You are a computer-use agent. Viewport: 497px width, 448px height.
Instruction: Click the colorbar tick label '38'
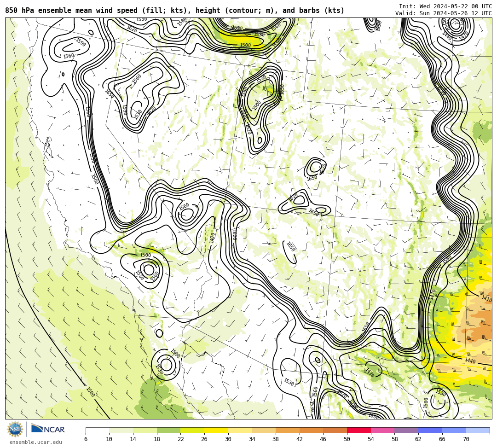[276, 439]
